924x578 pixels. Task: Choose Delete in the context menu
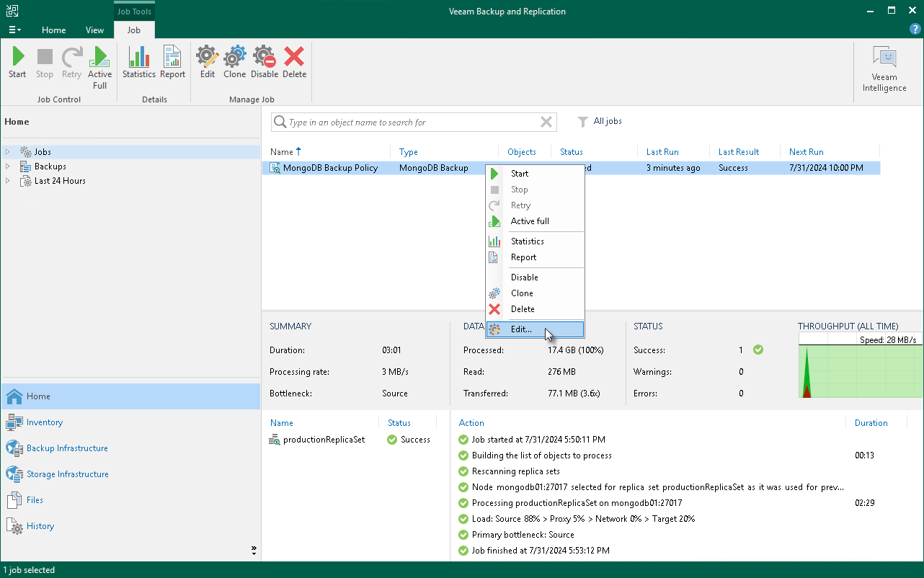click(x=535, y=309)
